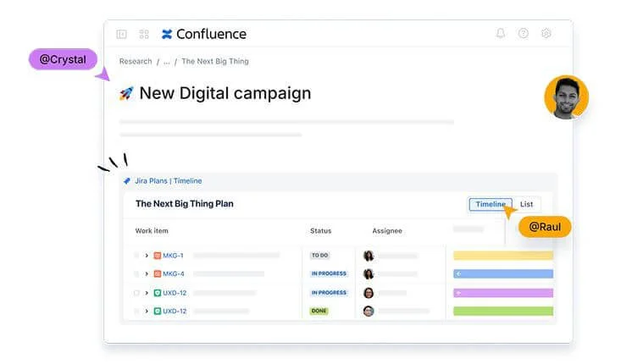This screenshot has width=643, height=364.
Task: Click the rocket emoji beside page title
Action: point(126,93)
